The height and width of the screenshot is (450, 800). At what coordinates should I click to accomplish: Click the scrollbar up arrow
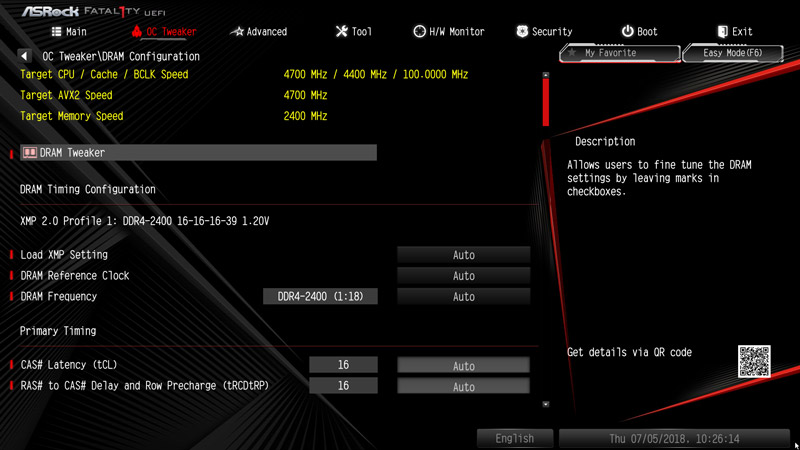coord(546,75)
